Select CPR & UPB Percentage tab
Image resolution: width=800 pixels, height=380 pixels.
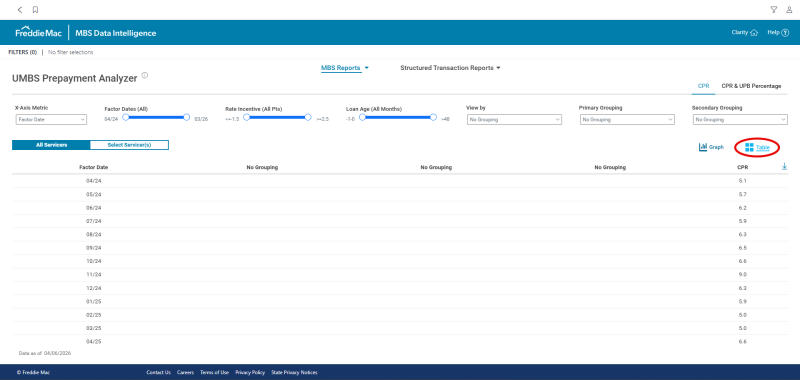pos(751,86)
